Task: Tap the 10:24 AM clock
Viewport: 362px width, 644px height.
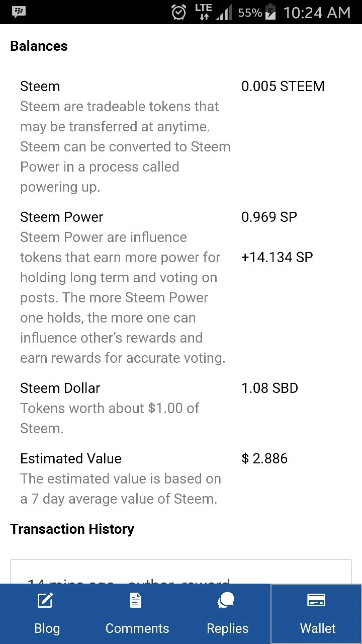Action: (x=317, y=13)
